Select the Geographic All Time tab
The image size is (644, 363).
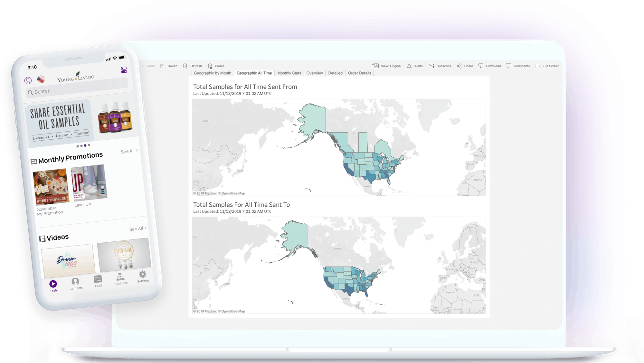(254, 73)
